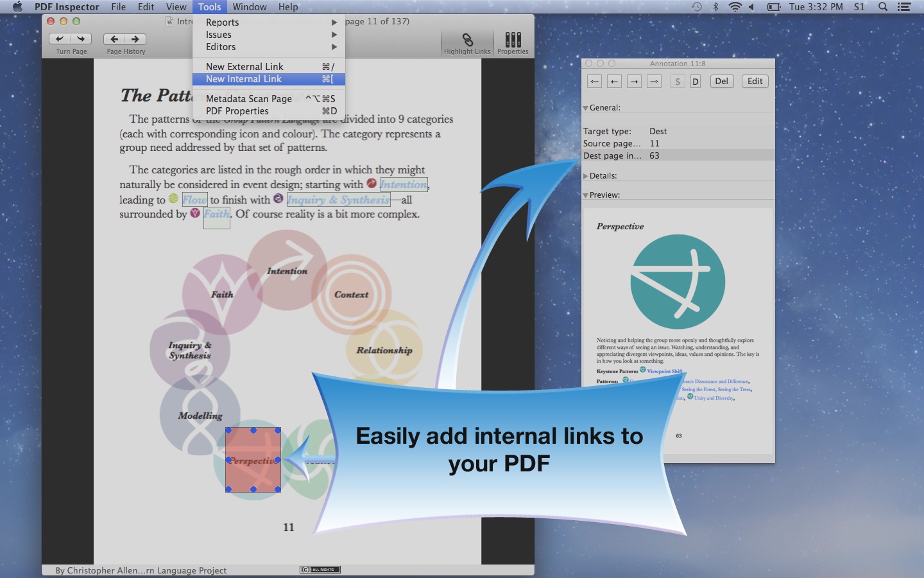Screen dimensions: 924x578
Task: Open the Properties panel icon
Action: pyautogui.click(x=512, y=40)
